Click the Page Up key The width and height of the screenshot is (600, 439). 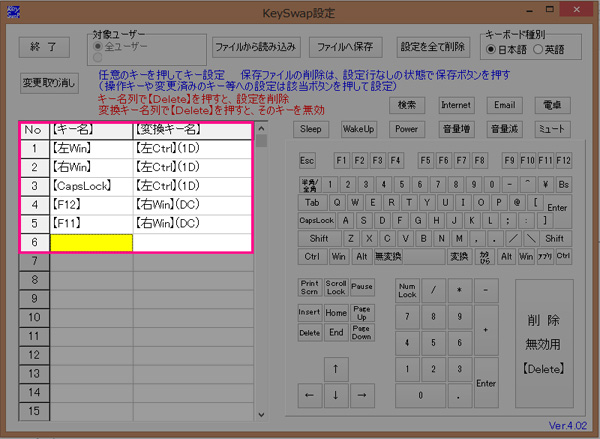[x=362, y=313]
